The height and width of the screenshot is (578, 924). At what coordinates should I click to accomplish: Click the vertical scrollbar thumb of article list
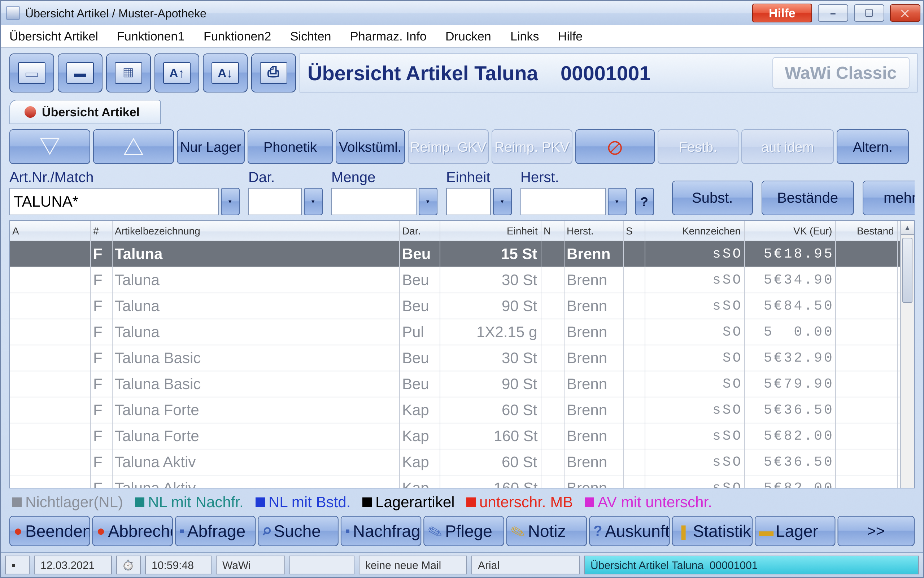907,270
